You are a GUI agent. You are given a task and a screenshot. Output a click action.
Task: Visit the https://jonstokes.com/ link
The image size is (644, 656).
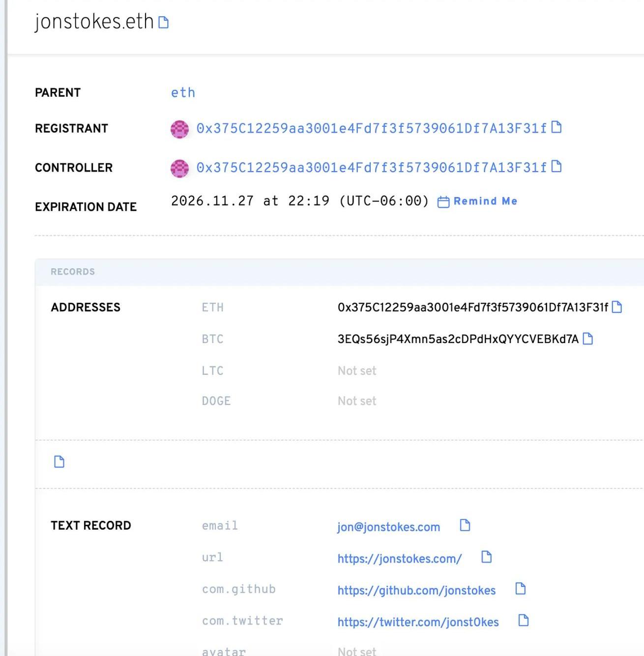click(x=399, y=559)
